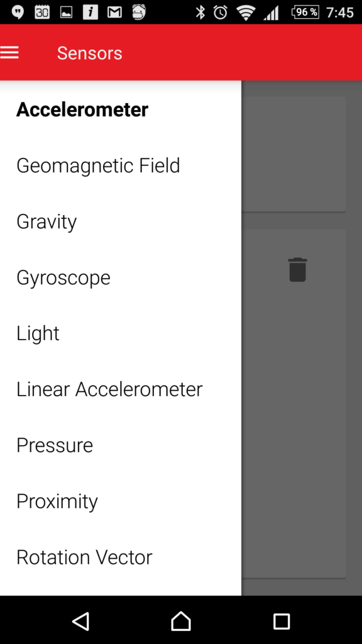The height and width of the screenshot is (644, 362).
Task: Tap the Hangouts notification icon
Action: tap(17, 13)
